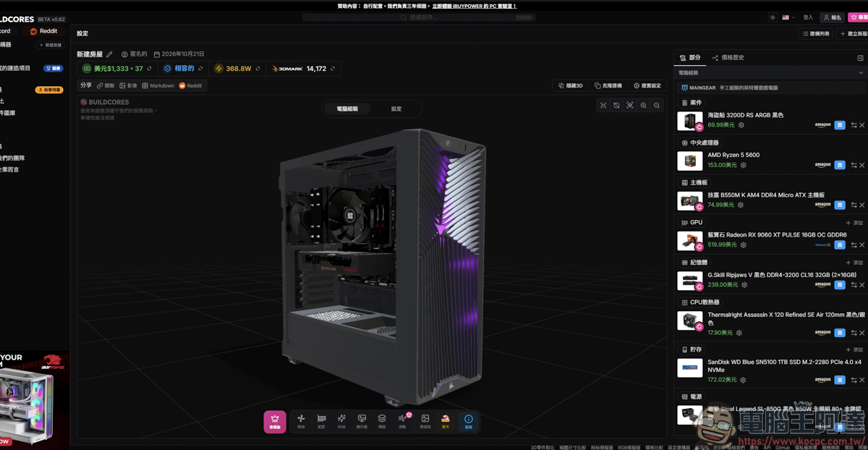Refresh the 相容的 compatibility check
This screenshot has height=450, width=868.
(x=201, y=69)
